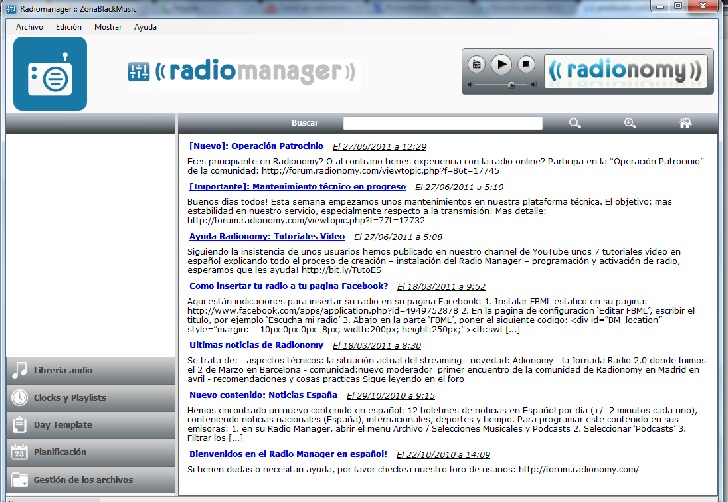
Task: Open the Planificación panel
Action: tap(91, 452)
